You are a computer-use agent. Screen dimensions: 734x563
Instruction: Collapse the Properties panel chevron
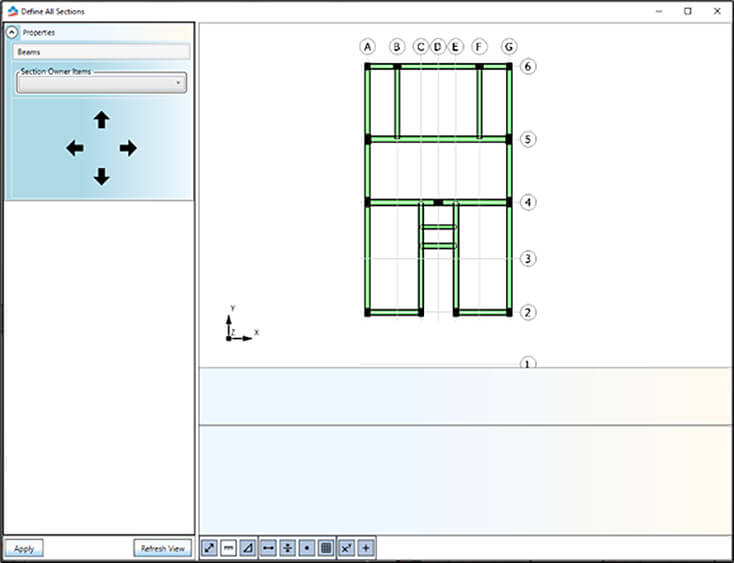[x=12, y=32]
